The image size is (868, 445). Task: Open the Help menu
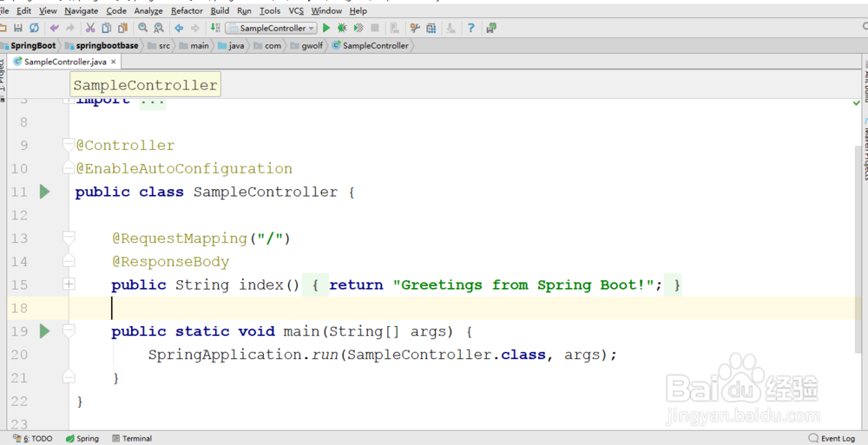[x=358, y=10]
